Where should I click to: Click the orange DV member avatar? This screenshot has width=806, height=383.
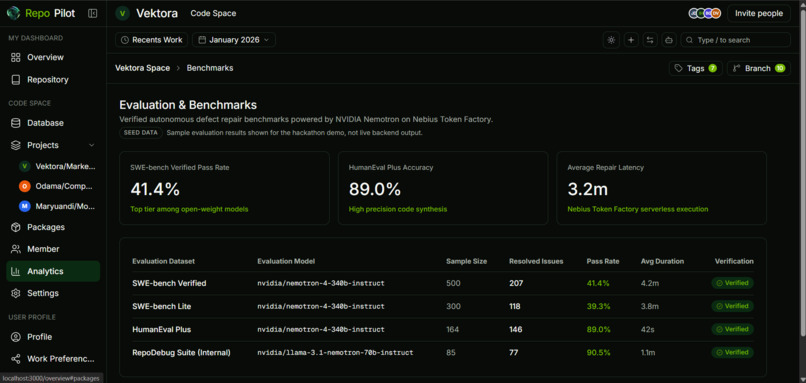tap(716, 13)
